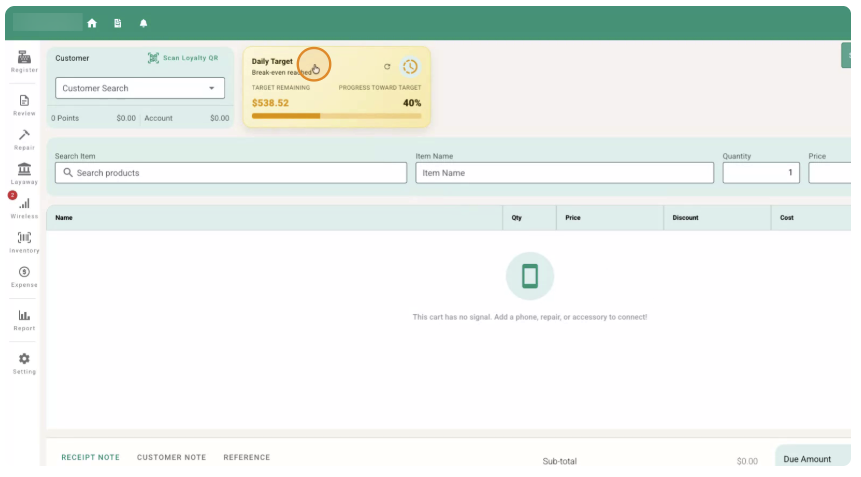Open the Report sidebar item

click(x=24, y=321)
